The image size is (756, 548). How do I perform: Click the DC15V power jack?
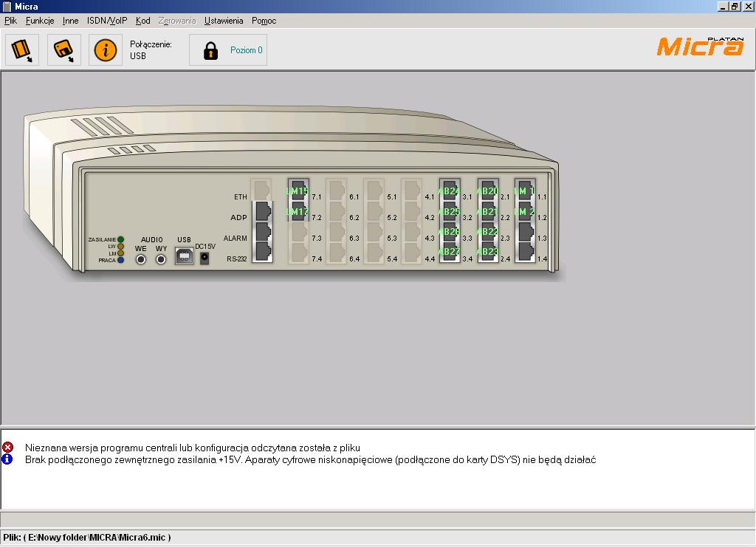click(205, 258)
